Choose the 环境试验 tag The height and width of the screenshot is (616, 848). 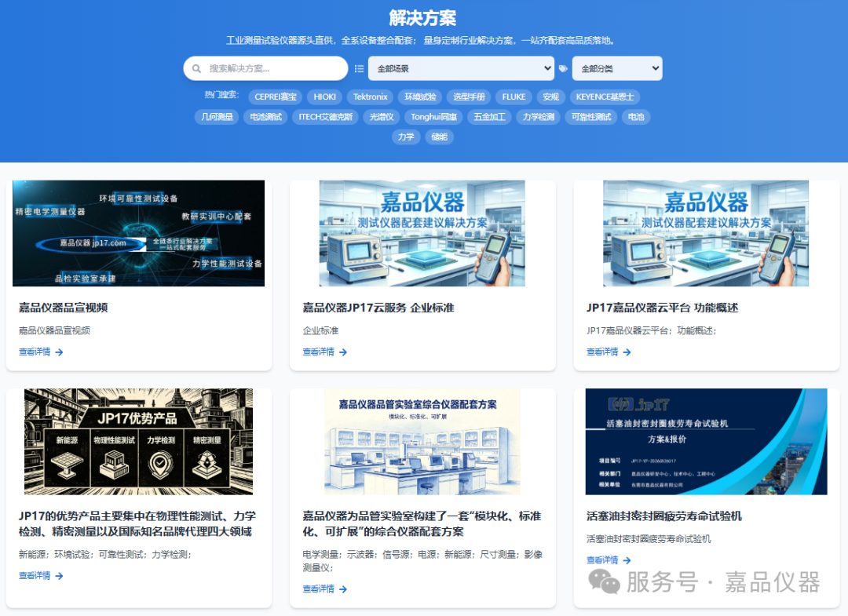(420, 97)
